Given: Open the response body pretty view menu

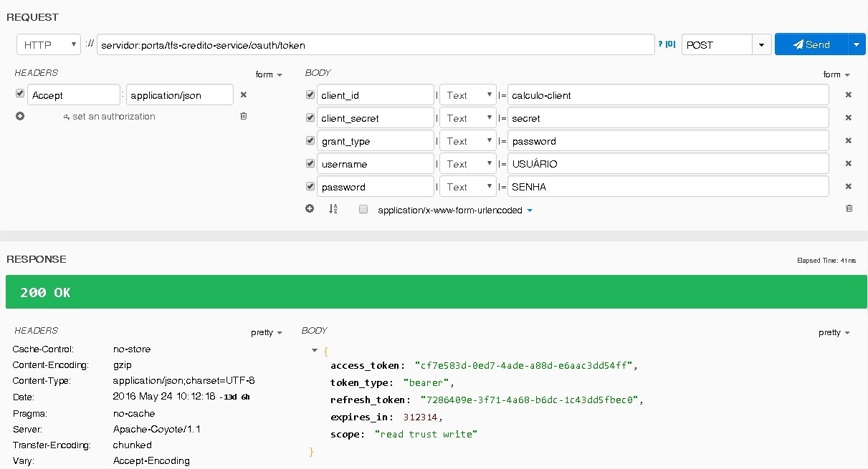Looking at the screenshot, I should 834,332.
